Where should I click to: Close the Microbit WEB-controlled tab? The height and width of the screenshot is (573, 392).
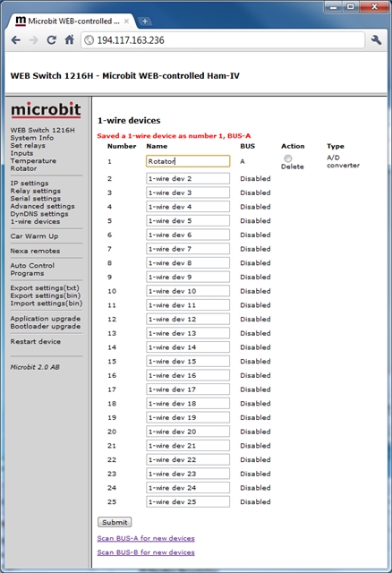pyautogui.click(x=126, y=21)
